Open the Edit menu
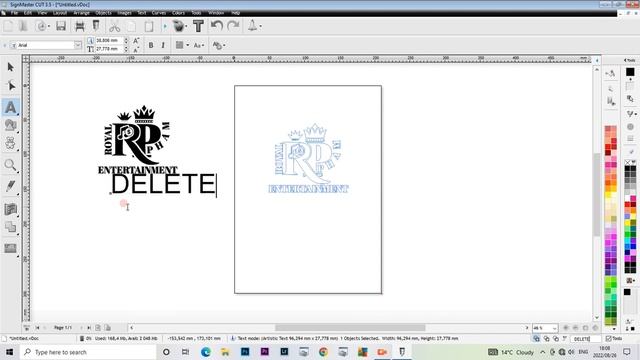The image size is (640, 360). click(x=28, y=13)
